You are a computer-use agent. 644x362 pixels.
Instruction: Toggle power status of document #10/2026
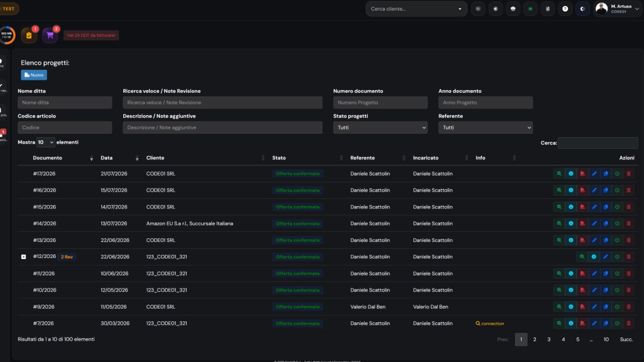coord(617,290)
